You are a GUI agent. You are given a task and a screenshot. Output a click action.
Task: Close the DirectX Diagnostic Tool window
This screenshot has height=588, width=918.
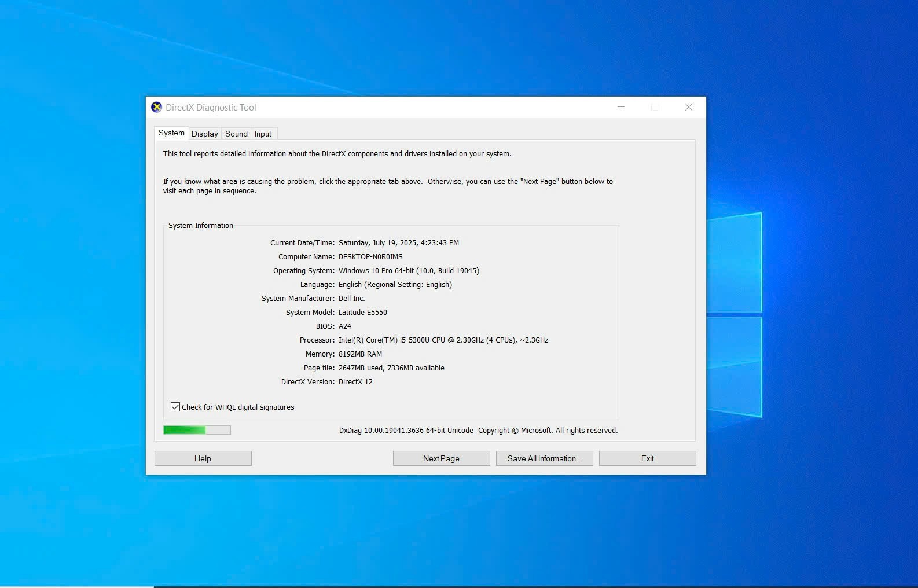click(688, 107)
